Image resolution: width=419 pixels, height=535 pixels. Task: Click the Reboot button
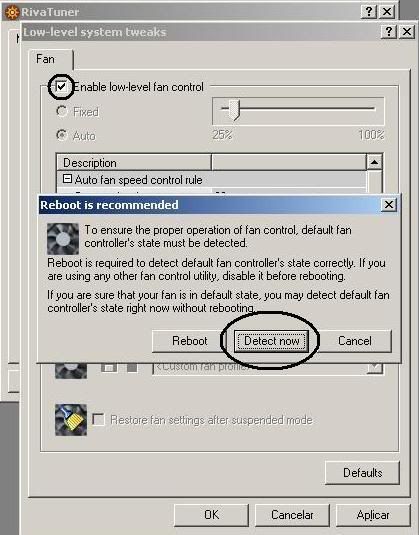[189, 341]
